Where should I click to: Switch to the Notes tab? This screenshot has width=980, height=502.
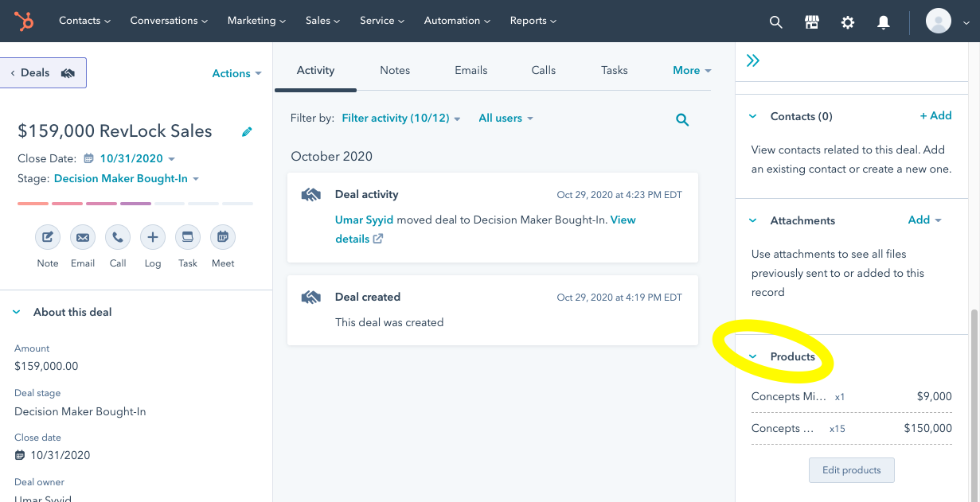[x=395, y=70]
